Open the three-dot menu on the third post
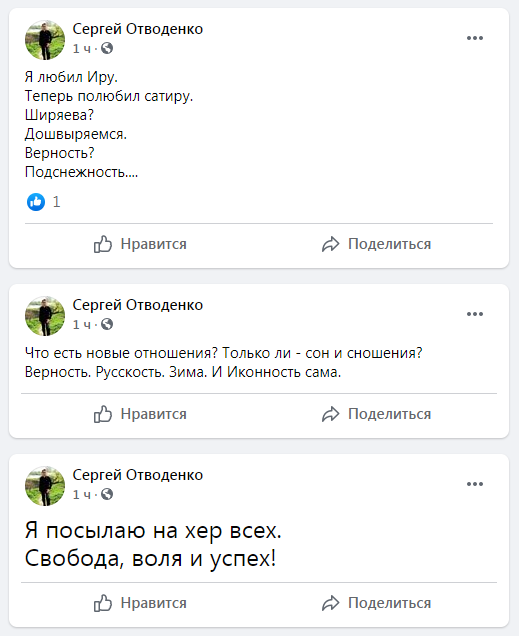519x636 pixels. pos(474,484)
